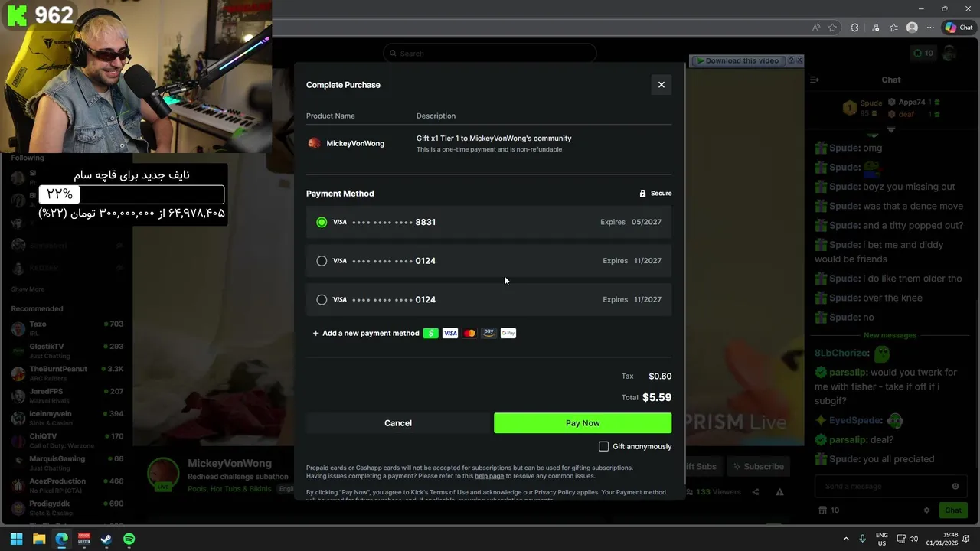This screenshot has width=980, height=551.
Task: Show hidden system tray icons
Action: 845,539
